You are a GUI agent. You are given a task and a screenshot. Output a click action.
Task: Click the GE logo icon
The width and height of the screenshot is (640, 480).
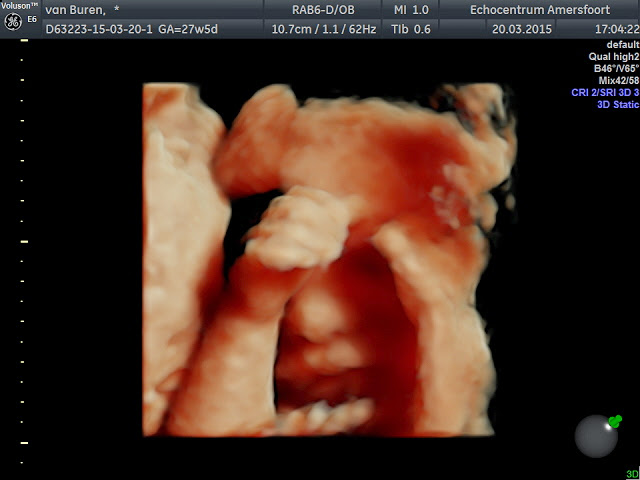click(x=13, y=22)
